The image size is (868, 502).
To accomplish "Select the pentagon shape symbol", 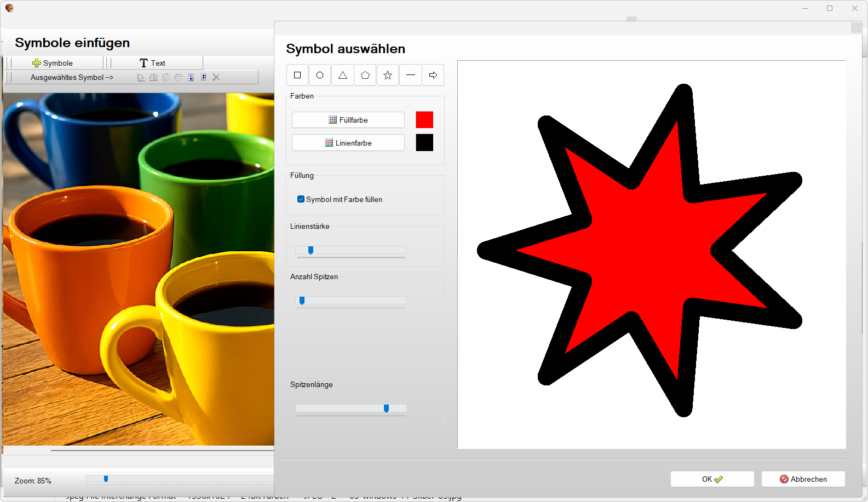I will click(x=365, y=75).
